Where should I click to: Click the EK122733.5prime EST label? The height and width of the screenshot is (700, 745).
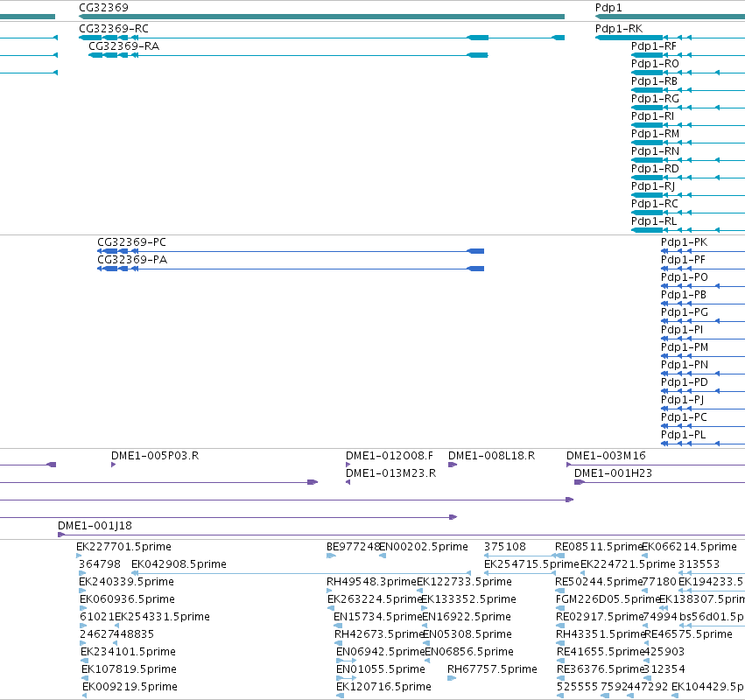[x=464, y=582]
